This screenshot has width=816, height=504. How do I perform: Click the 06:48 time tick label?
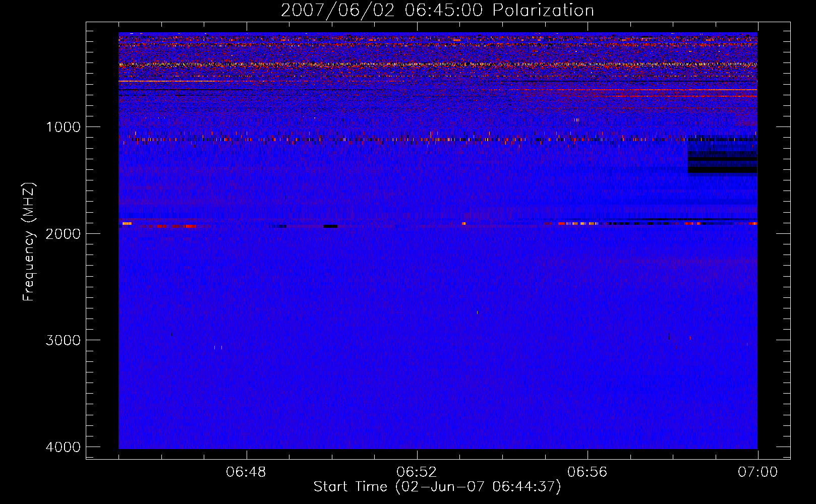click(x=246, y=472)
